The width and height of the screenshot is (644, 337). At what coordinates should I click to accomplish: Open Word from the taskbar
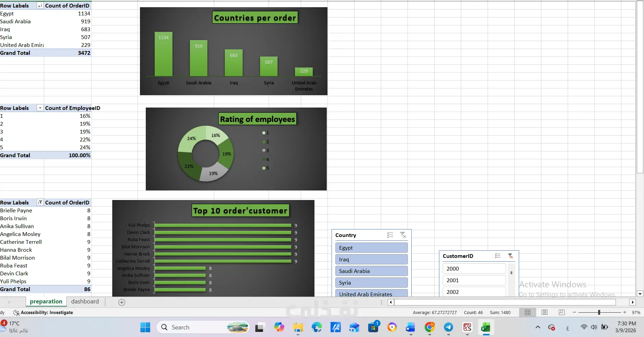pyautogui.click(x=410, y=327)
